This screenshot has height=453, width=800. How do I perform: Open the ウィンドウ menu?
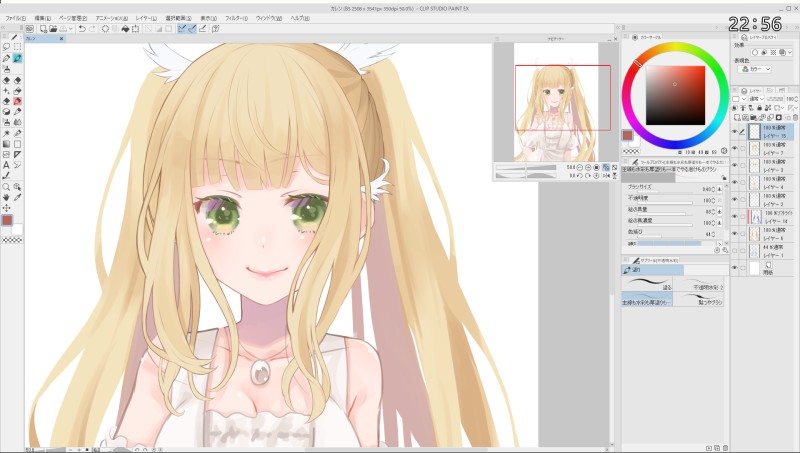pyautogui.click(x=268, y=18)
